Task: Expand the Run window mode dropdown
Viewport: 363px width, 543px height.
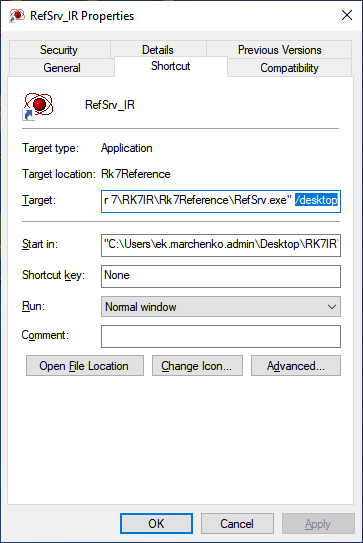Action: (221, 306)
